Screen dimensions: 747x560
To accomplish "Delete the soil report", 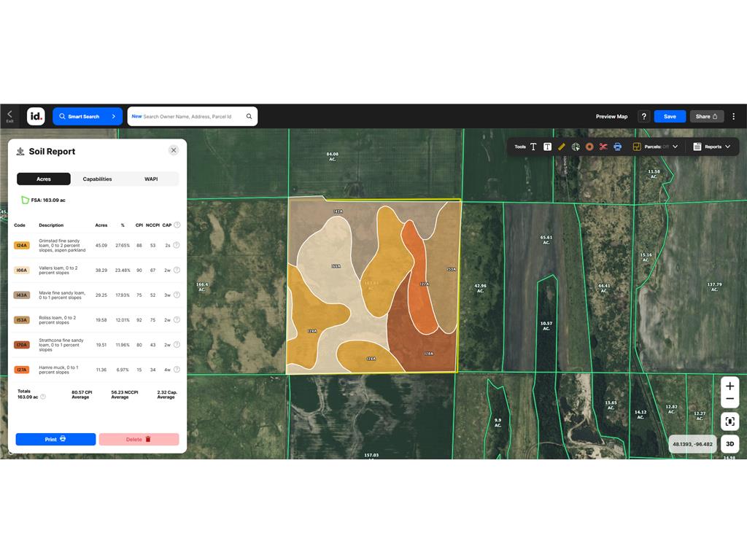I will pyautogui.click(x=139, y=439).
